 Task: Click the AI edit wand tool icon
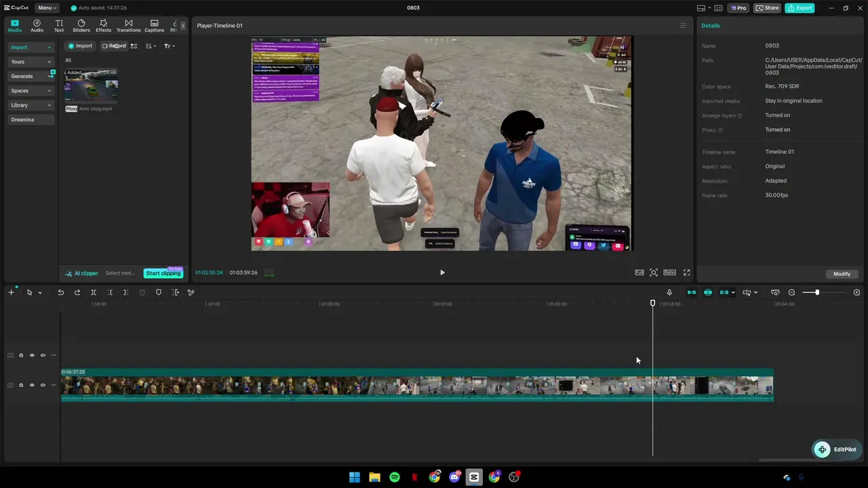191,292
